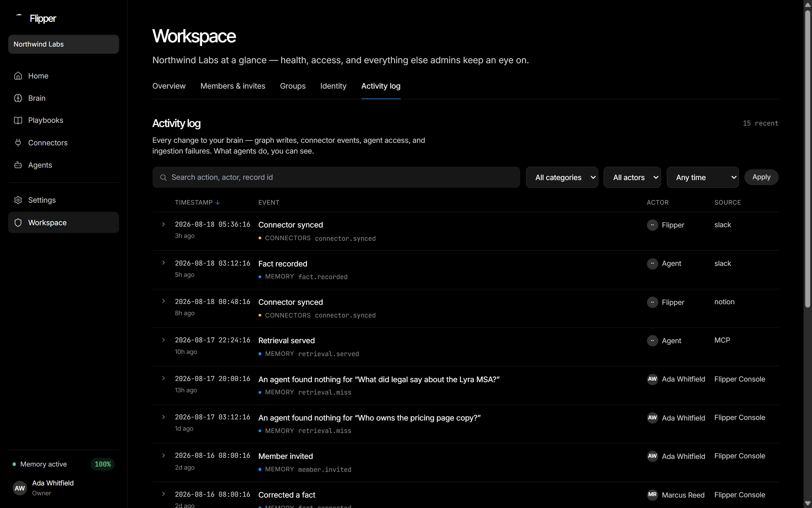Click AW avatar on Lyra MSA row

(652, 379)
